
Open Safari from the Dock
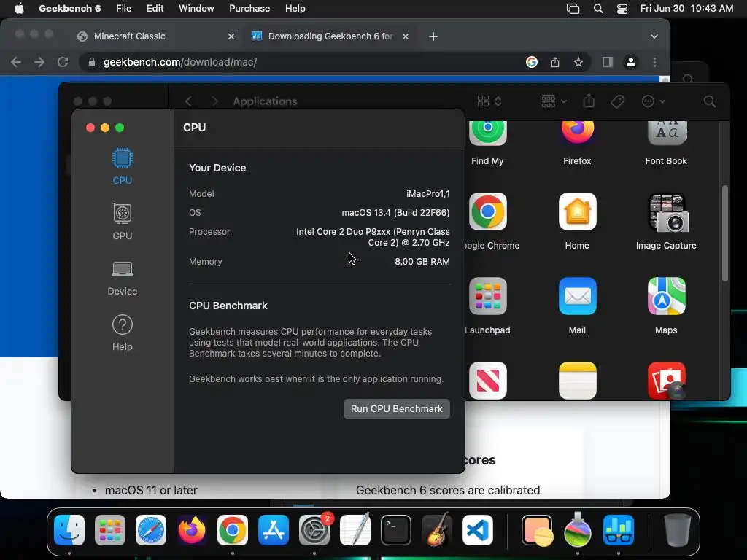151,530
